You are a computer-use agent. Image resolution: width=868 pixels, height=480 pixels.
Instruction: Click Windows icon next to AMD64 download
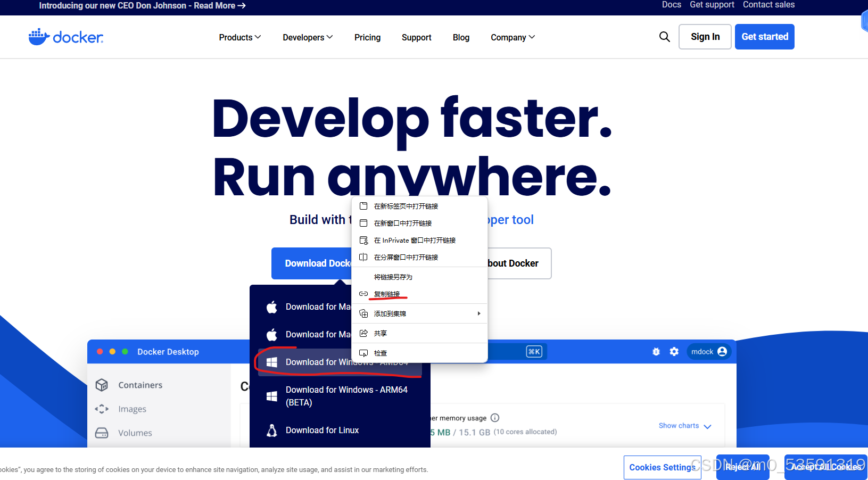pyautogui.click(x=272, y=362)
